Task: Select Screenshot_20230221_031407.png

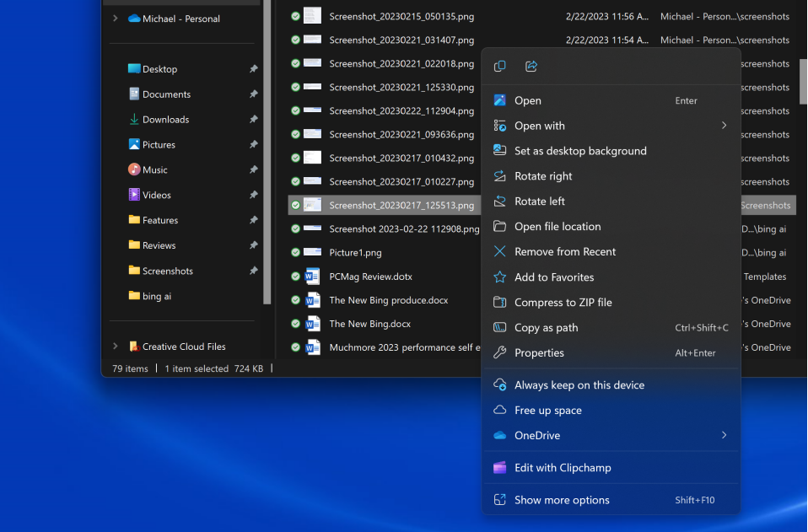Action: [401, 40]
